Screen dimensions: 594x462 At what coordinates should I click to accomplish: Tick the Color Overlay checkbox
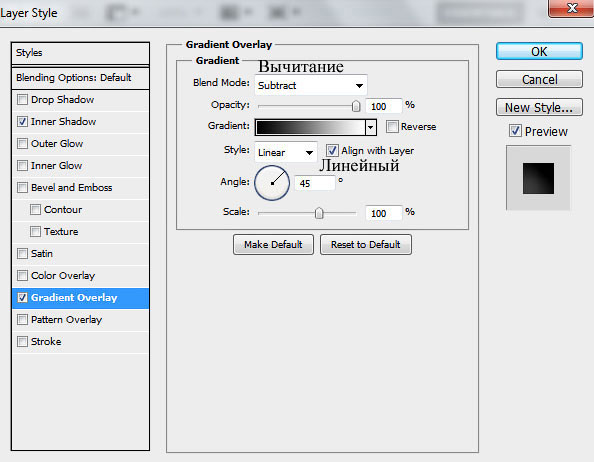click(22, 275)
